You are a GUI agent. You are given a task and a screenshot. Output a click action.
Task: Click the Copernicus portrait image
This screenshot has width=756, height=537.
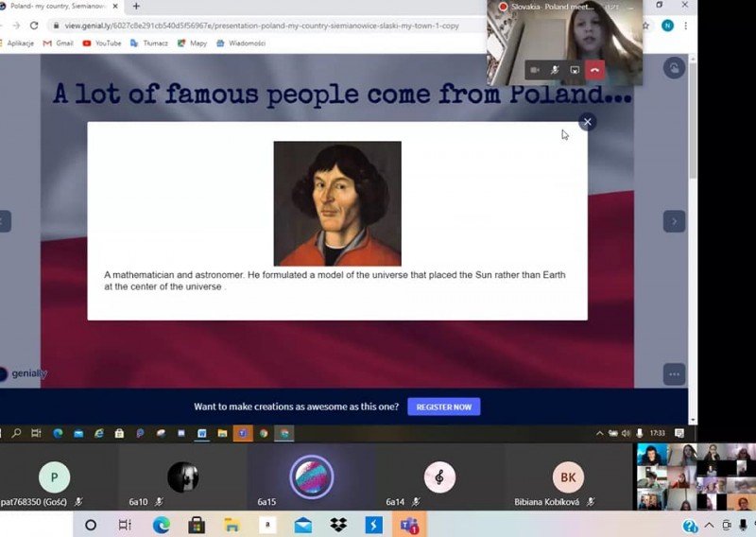337,203
